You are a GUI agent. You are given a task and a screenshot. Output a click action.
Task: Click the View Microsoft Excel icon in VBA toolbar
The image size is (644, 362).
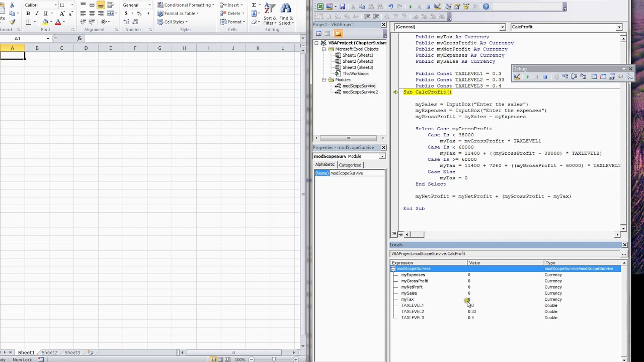point(320,7)
